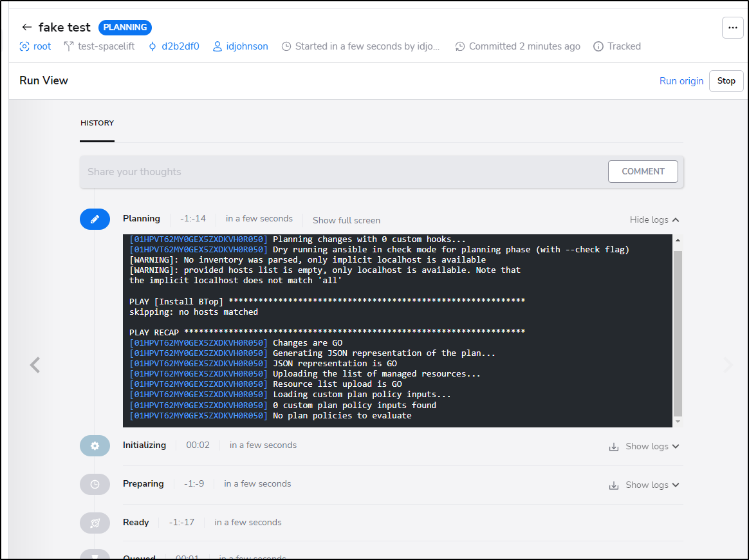Click the 'PLAY [Install BTop]' log line

click(x=328, y=301)
